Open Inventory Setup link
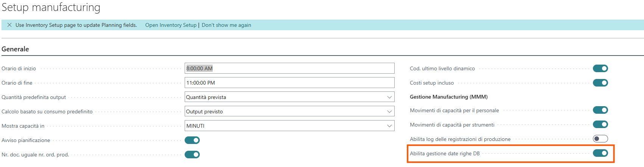 click(171, 25)
